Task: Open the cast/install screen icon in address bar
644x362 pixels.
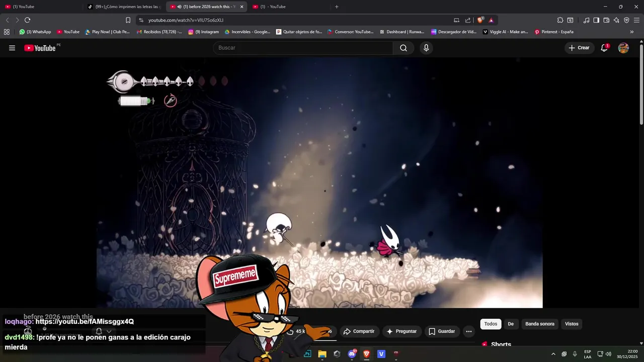Action: click(456, 20)
